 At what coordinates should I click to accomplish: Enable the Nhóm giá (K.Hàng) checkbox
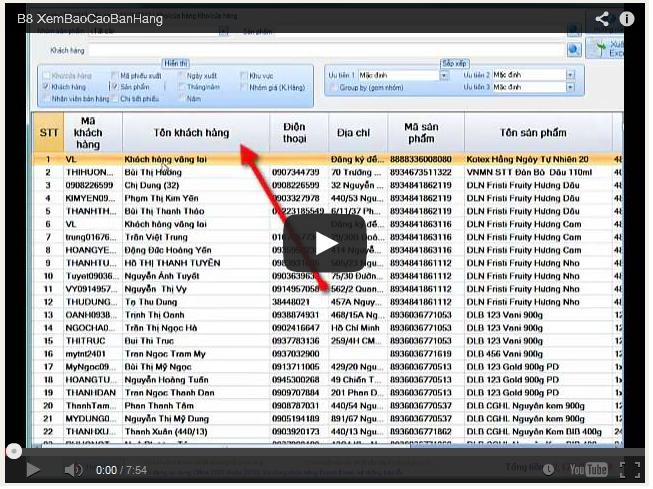coord(245,87)
